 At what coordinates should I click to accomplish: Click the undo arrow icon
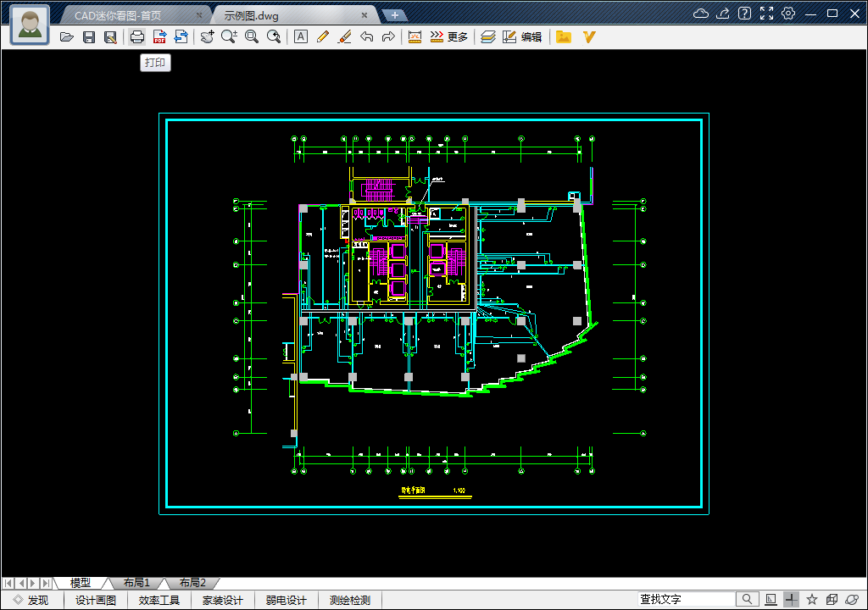pos(366,36)
